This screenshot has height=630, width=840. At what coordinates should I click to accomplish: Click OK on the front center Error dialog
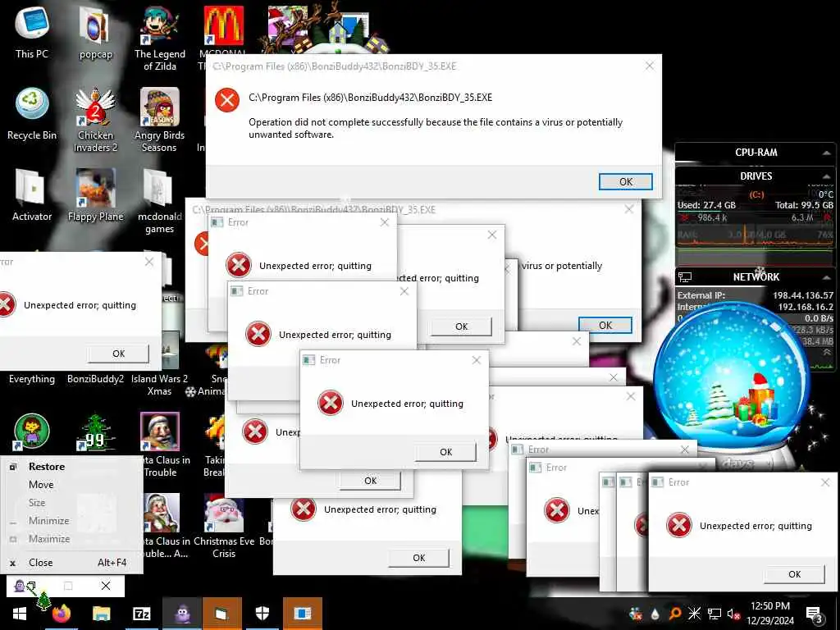pyautogui.click(x=445, y=452)
